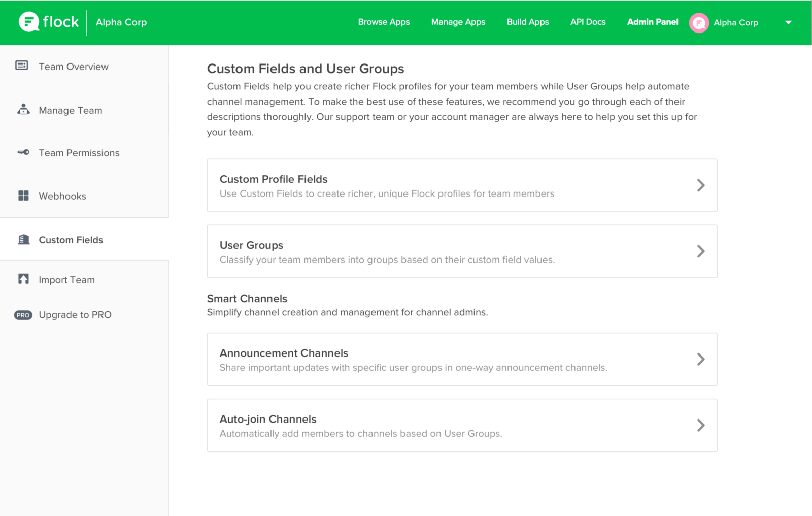Screen dimensions: 812x516
Task: Click Custom Fields and User Groups heading
Action: click(306, 69)
